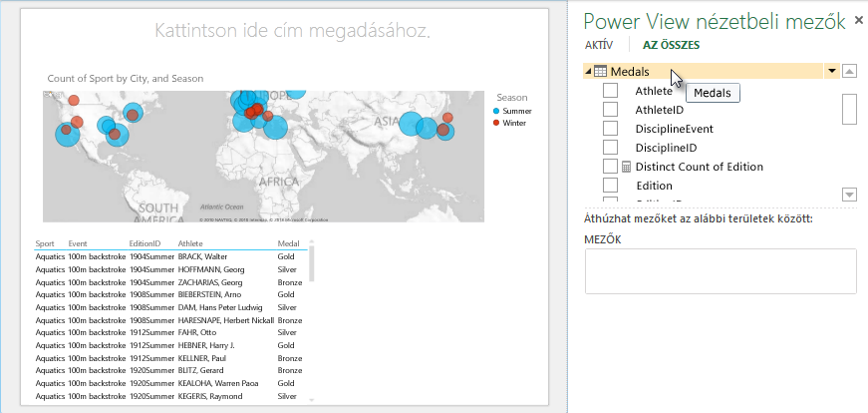The width and height of the screenshot is (868, 413).
Task: Select the row for FAHR, Otto
Action: click(168, 332)
